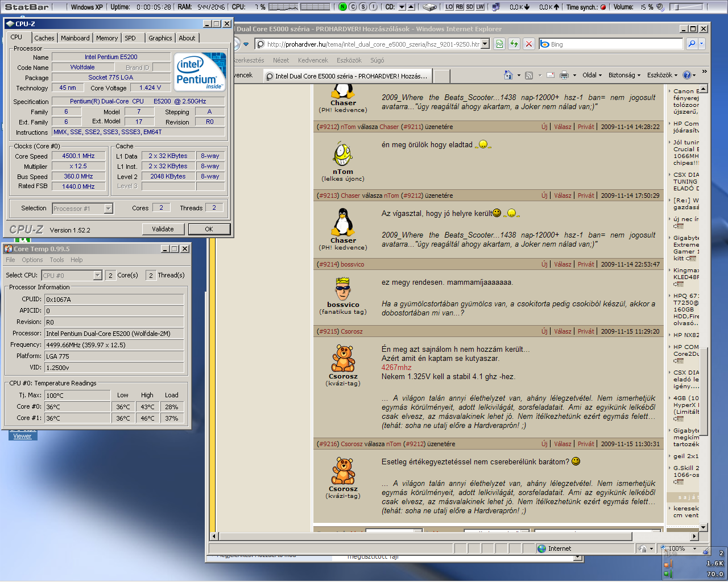728x582 pixels.
Task: Open the Nézet menu in IE
Action: click(281, 60)
